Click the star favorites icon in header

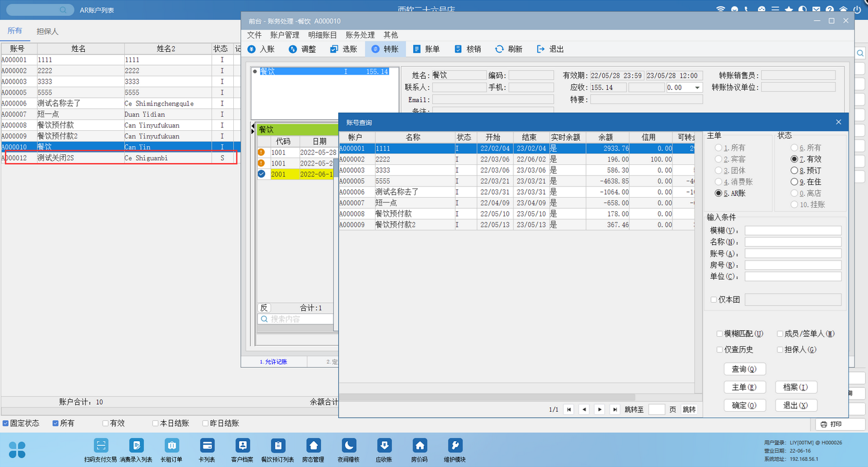click(x=789, y=9)
